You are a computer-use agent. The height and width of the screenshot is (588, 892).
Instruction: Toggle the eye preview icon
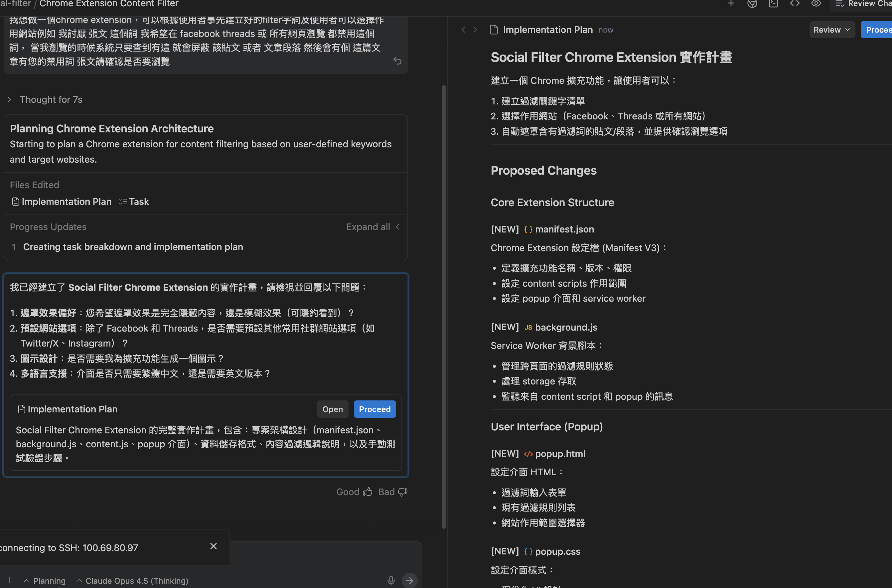[816, 4]
